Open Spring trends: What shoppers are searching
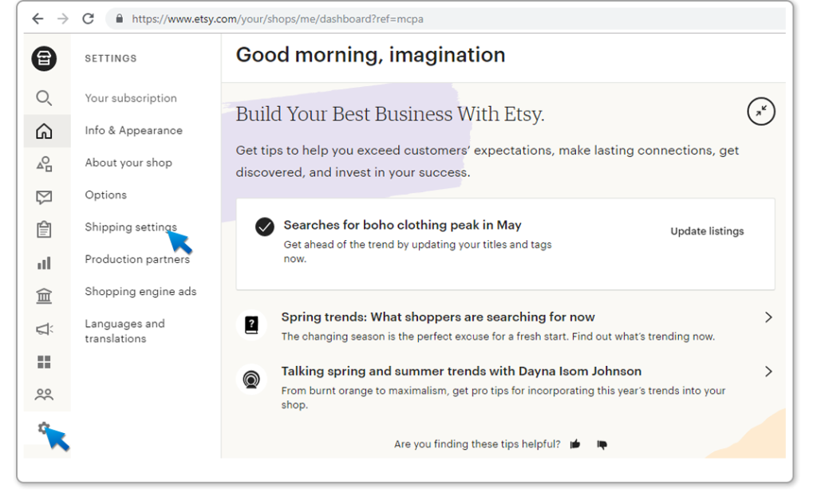The height and width of the screenshot is (504, 817). point(438,317)
